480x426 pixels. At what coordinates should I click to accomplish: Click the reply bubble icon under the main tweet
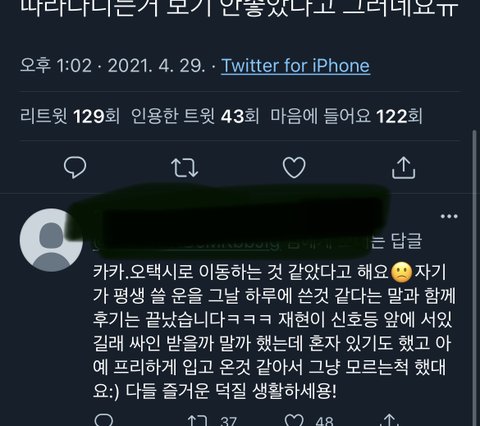click(75, 167)
